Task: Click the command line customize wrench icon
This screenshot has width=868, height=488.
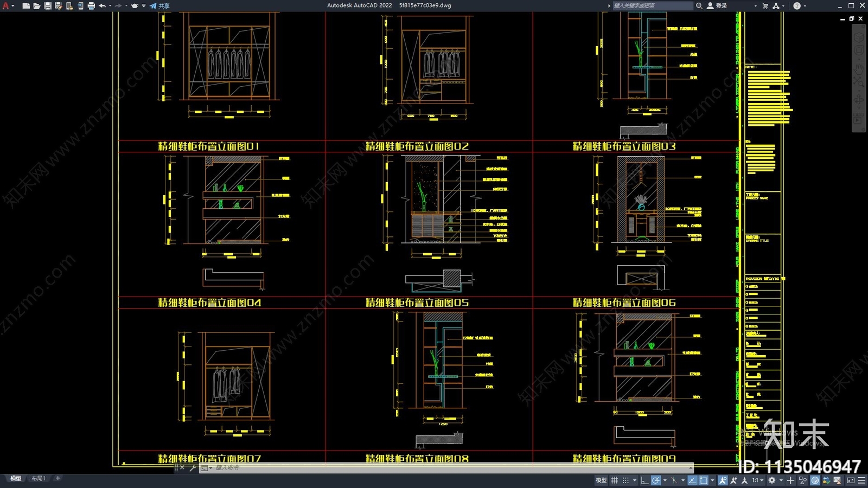Action: [193, 467]
